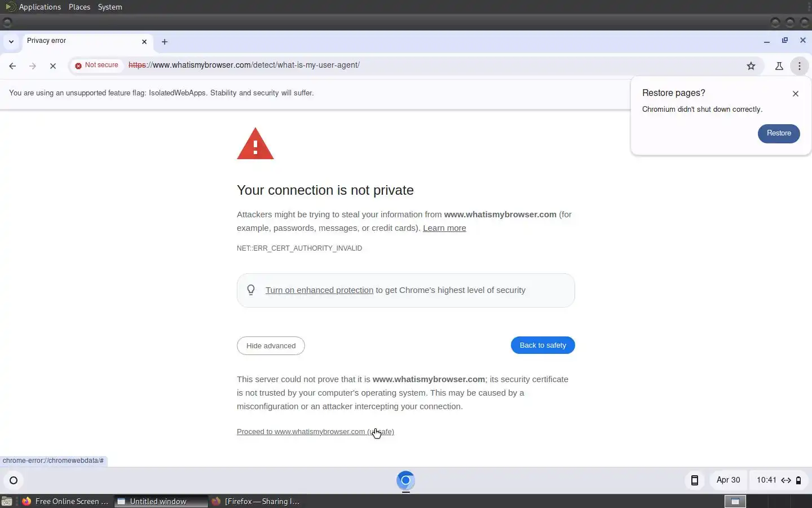Expand the tab search dropdown arrow

(x=11, y=42)
